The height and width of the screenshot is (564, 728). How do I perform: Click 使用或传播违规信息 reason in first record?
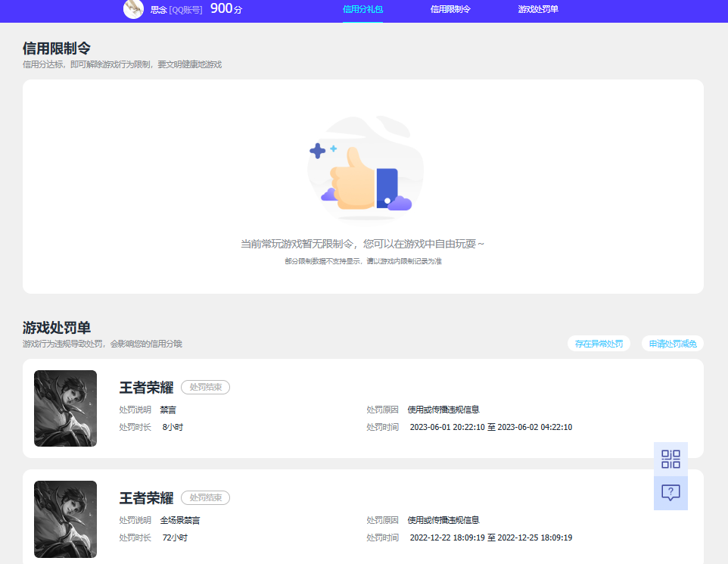(x=443, y=410)
